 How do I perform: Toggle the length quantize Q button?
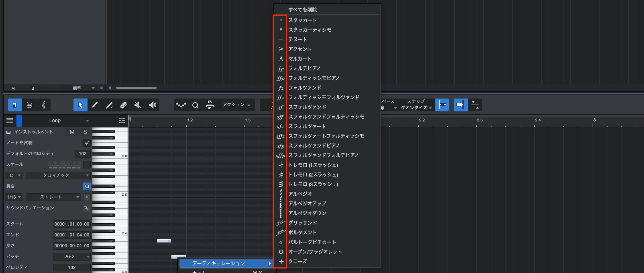point(87,186)
